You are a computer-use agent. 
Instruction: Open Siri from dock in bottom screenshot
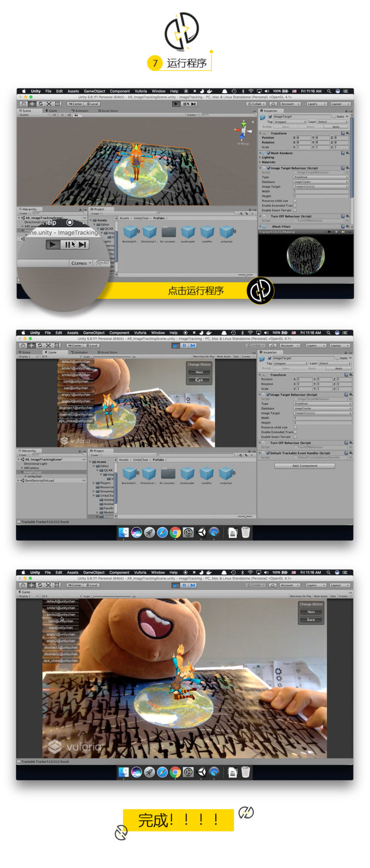click(136, 772)
